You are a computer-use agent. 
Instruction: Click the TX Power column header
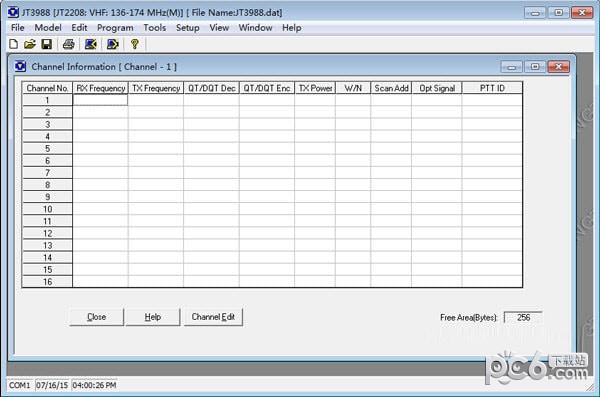tap(315, 88)
